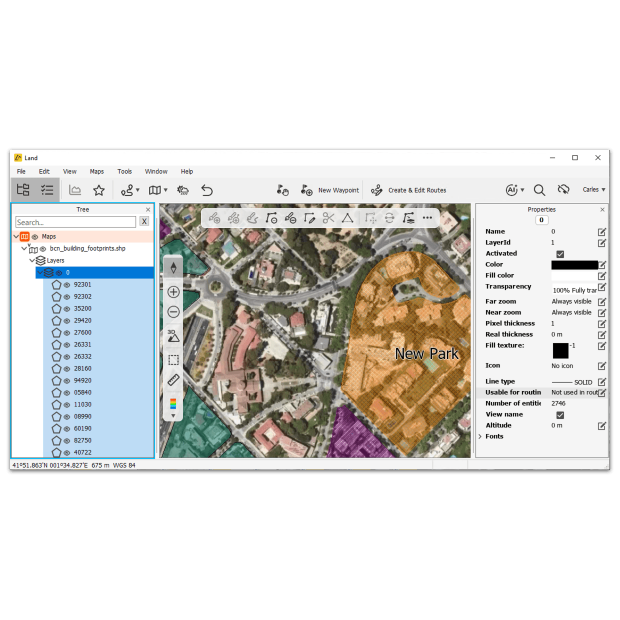Viewport: 620px width, 620px height.
Task: Toggle visibility eye for entity 35200
Action: 67,309
